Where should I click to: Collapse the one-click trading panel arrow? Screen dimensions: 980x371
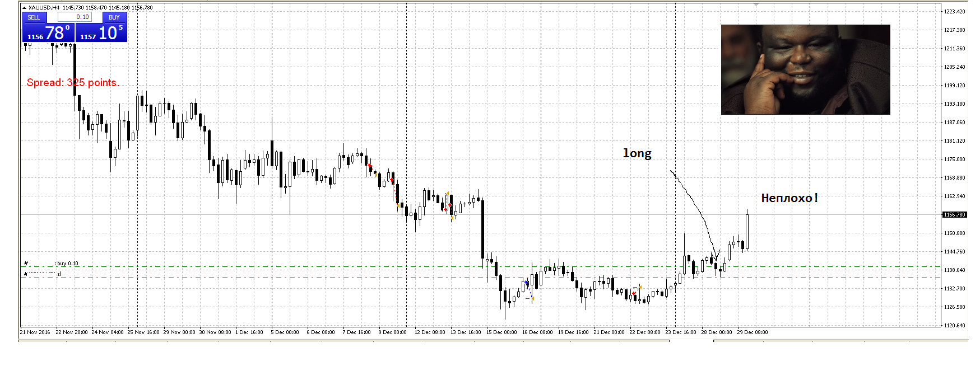click(24, 8)
